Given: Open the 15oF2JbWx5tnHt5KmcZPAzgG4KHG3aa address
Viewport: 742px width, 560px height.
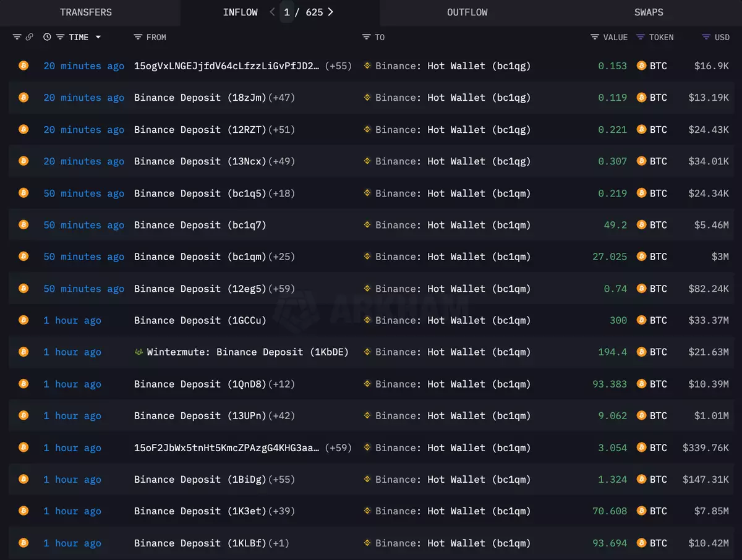Looking at the screenshot, I should (227, 448).
